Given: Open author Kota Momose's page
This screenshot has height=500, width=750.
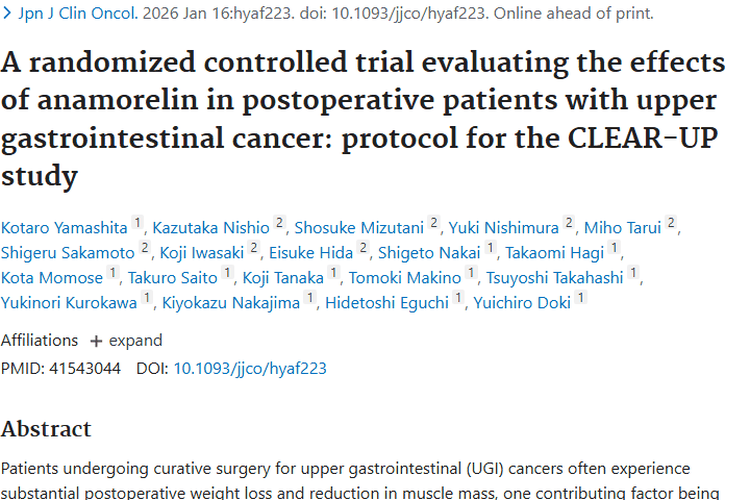Looking at the screenshot, I should coord(52,278).
